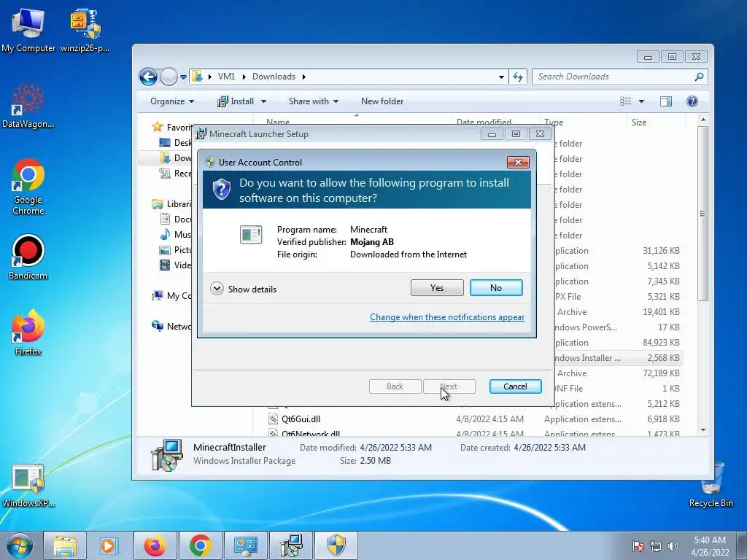Screen dimensions: 747x560
Task: Open recent pages dropdown beside navigation arrows
Action: pos(183,77)
